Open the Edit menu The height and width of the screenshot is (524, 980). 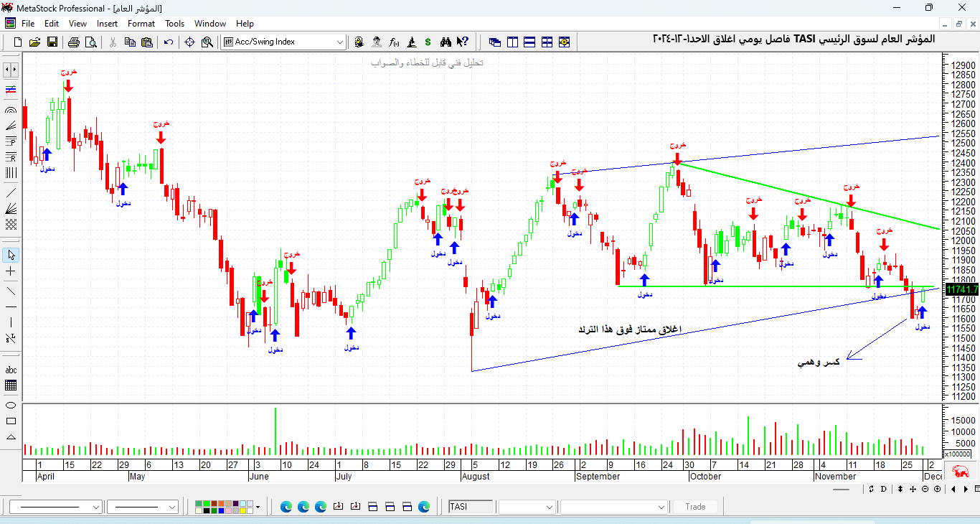[52, 24]
